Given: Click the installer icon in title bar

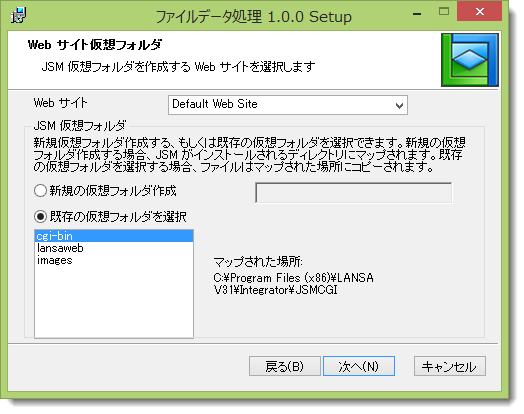Looking at the screenshot, I should [x=18, y=15].
